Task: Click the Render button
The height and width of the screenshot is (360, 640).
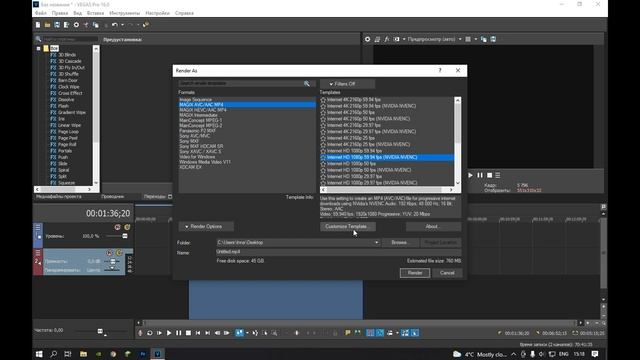Action: pos(415,273)
